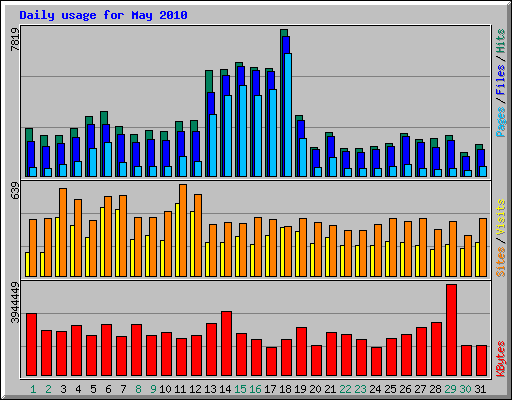The height and width of the screenshot is (400, 512).
Task: Click the red KBytes bar for day 24
Action: pos(377,362)
